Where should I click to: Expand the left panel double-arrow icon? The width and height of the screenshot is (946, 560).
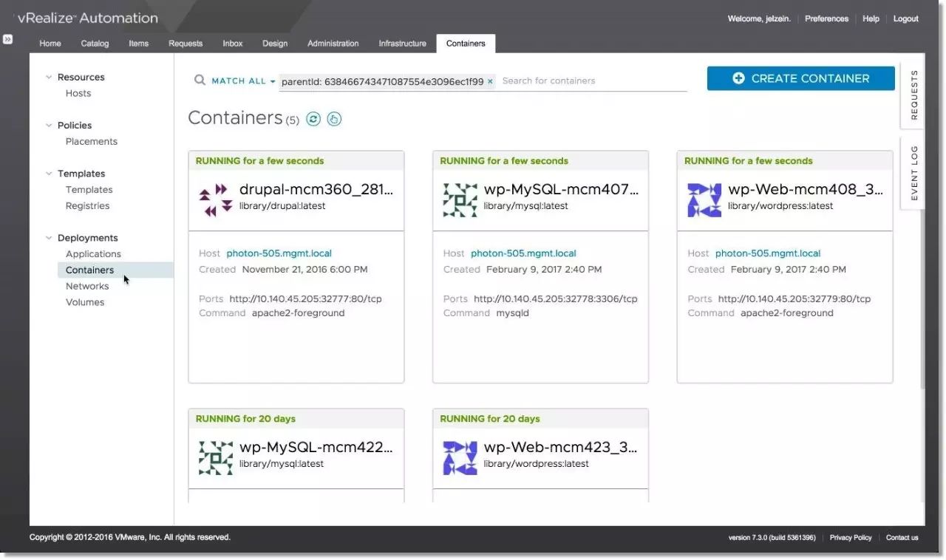(7, 39)
